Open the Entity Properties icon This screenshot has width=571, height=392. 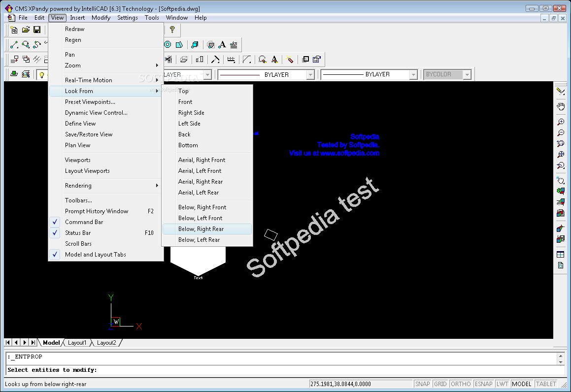pyautogui.click(x=317, y=59)
